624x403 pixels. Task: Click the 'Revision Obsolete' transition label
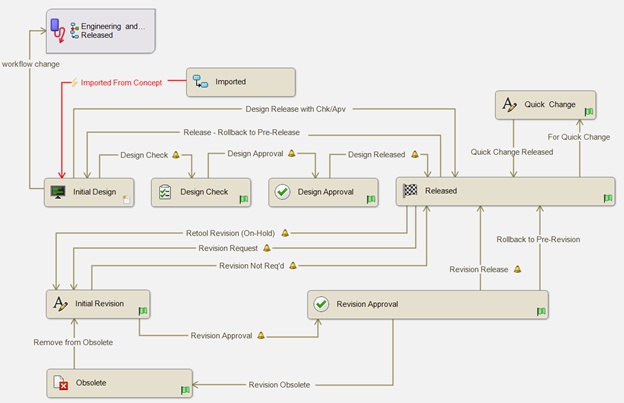[279, 385]
